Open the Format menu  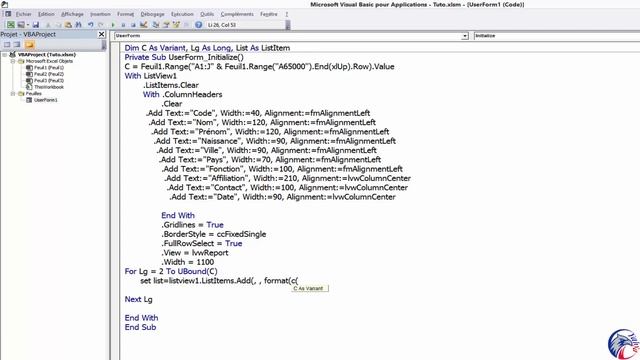click(x=125, y=14)
